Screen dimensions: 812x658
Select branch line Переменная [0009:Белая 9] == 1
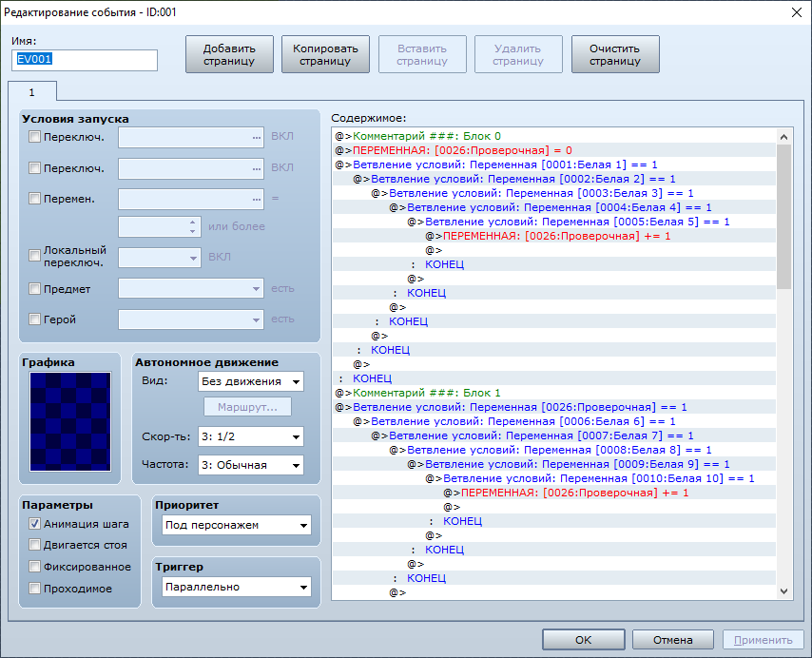pos(554,464)
